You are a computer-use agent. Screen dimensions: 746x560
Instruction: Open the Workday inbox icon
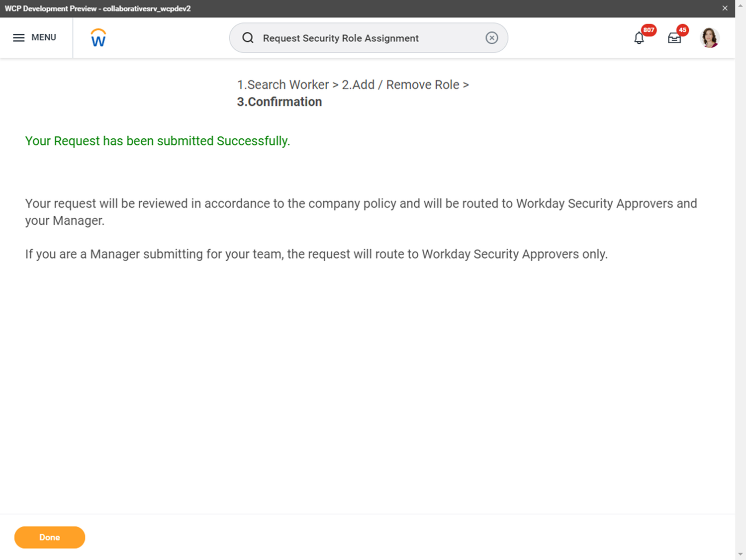click(674, 38)
